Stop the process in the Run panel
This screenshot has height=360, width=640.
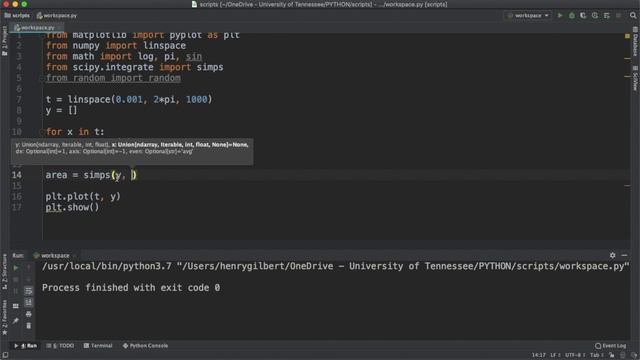coord(16,280)
